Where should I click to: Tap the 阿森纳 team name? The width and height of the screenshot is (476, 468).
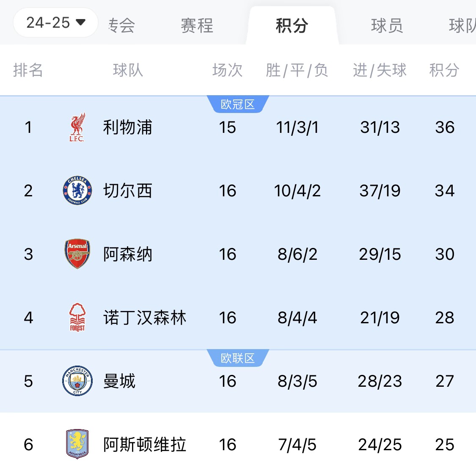pyautogui.click(x=127, y=254)
